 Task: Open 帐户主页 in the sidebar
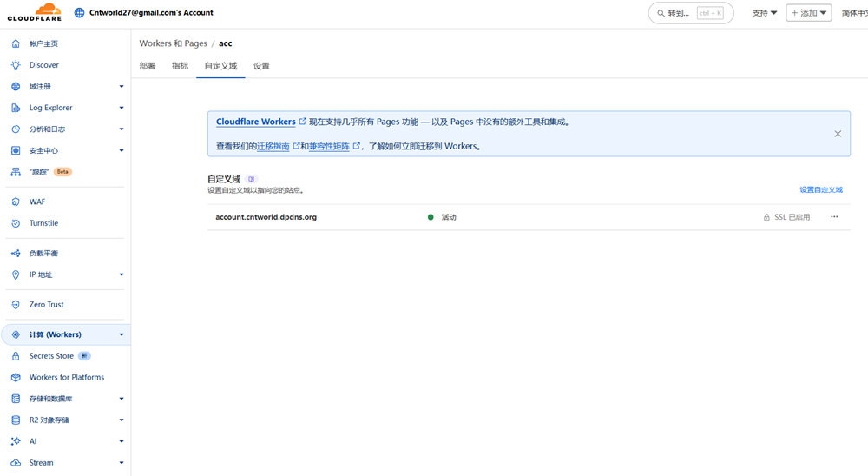click(x=43, y=43)
